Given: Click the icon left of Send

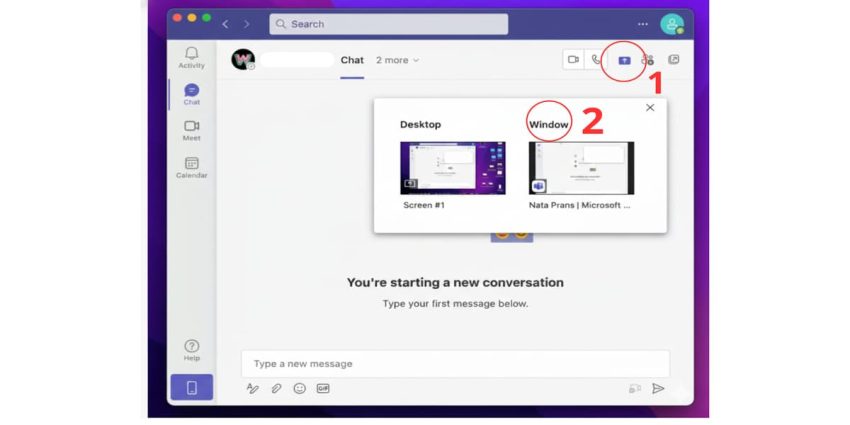Looking at the screenshot, I should 635,388.
